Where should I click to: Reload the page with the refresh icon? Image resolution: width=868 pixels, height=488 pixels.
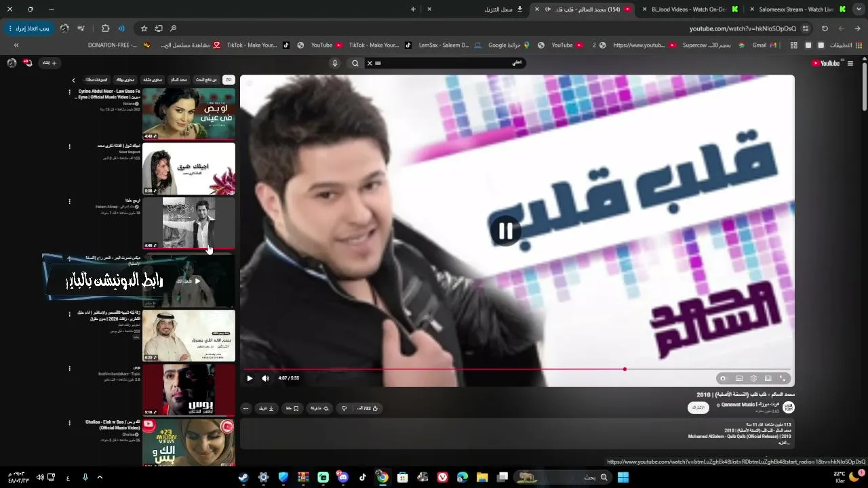click(825, 28)
